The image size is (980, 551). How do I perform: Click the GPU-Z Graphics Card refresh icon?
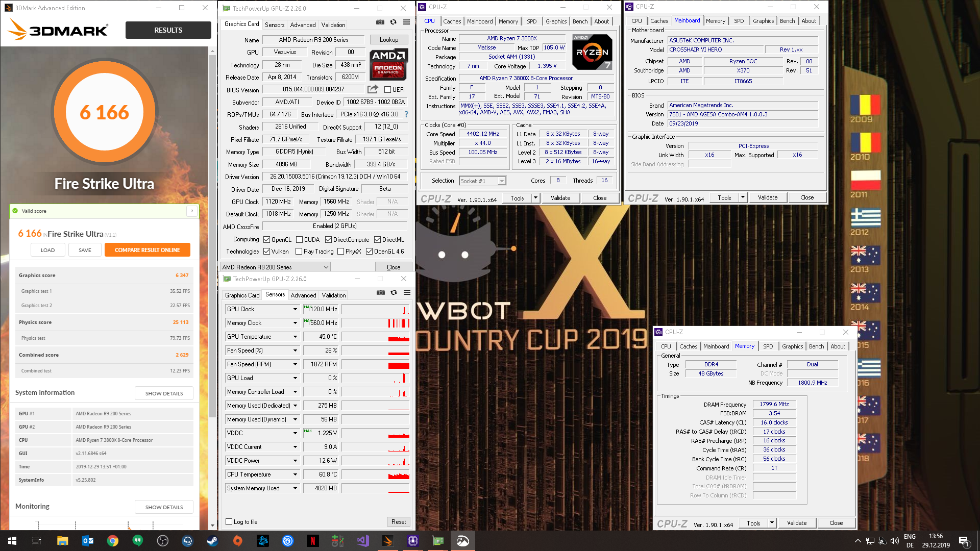[x=393, y=22]
